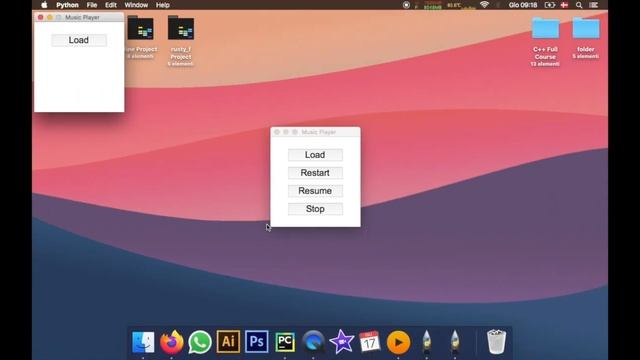
Task: Open the Edit menu
Action: click(x=111, y=5)
